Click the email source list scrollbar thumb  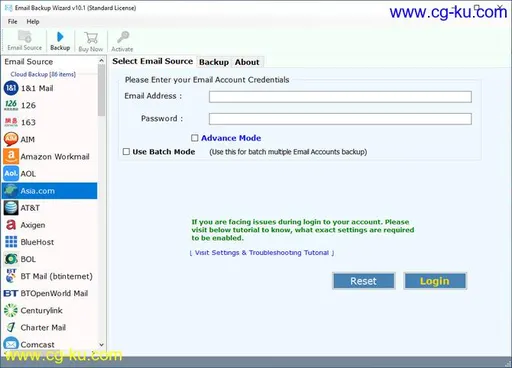tap(101, 91)
